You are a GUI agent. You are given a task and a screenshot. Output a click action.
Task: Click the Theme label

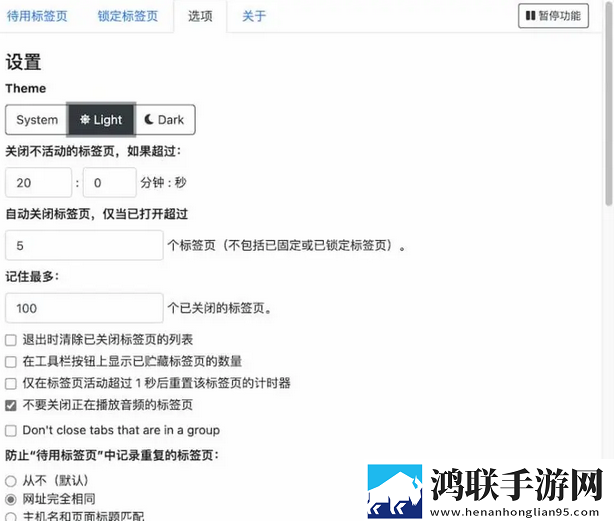pos(25,89)
